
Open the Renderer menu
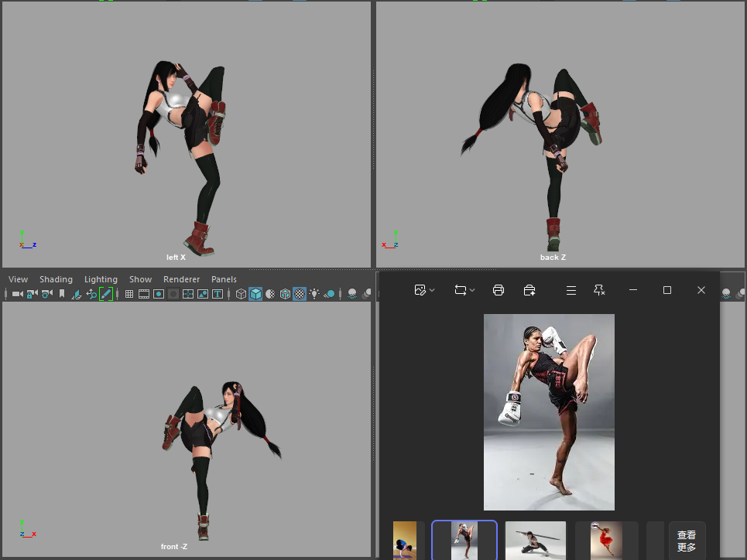[x=181, y=279]
